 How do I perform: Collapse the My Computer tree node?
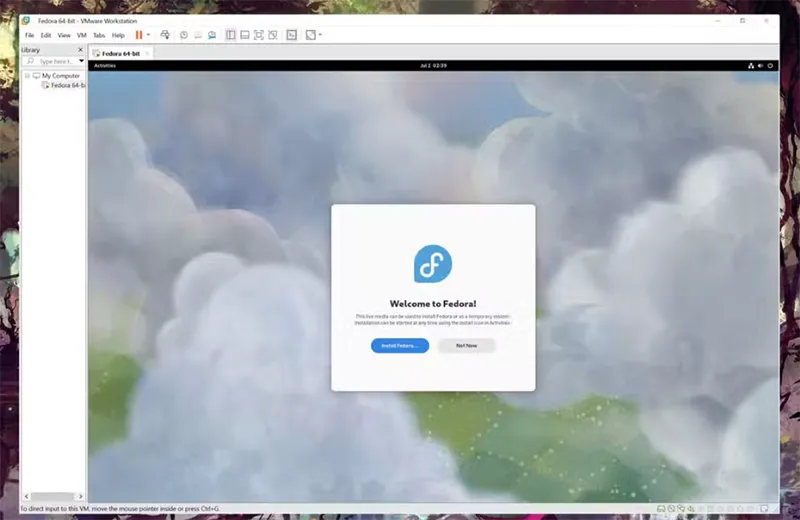pos(28,76)
